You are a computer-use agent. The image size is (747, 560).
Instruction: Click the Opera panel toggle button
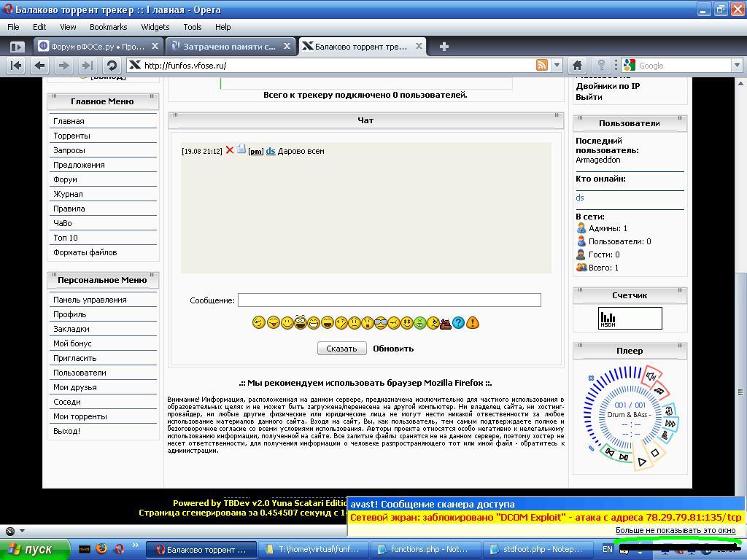16,47
